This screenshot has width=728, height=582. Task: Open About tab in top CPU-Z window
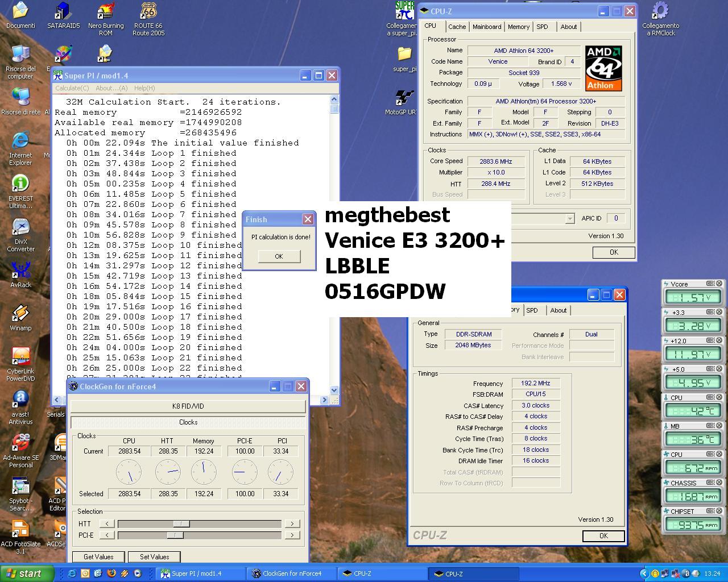(x=568, y=27)
